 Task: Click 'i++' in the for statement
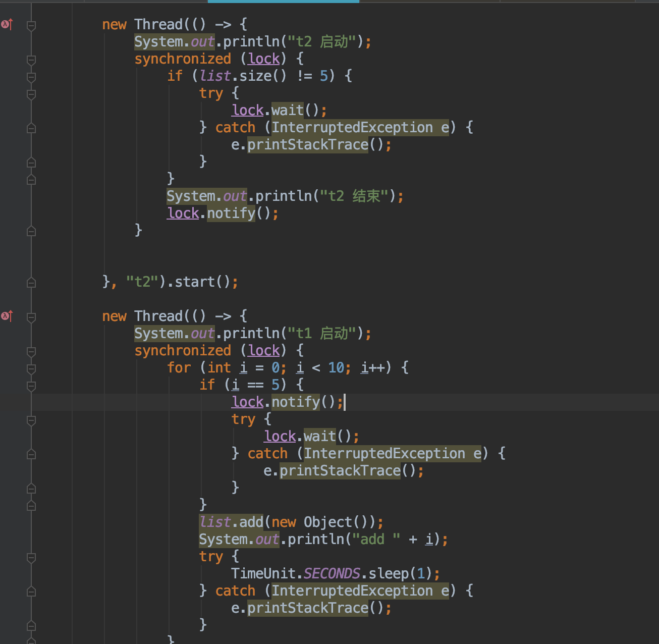(372, 367)
